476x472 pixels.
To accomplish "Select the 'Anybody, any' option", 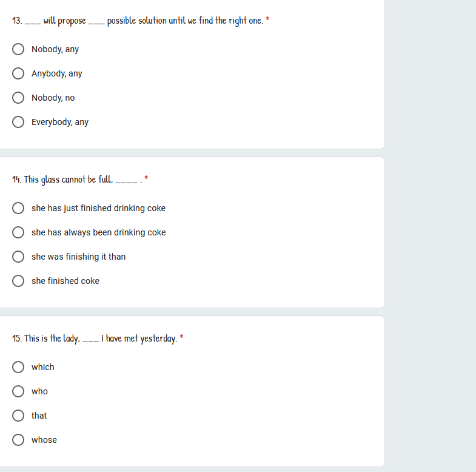I will click(18, 73).
